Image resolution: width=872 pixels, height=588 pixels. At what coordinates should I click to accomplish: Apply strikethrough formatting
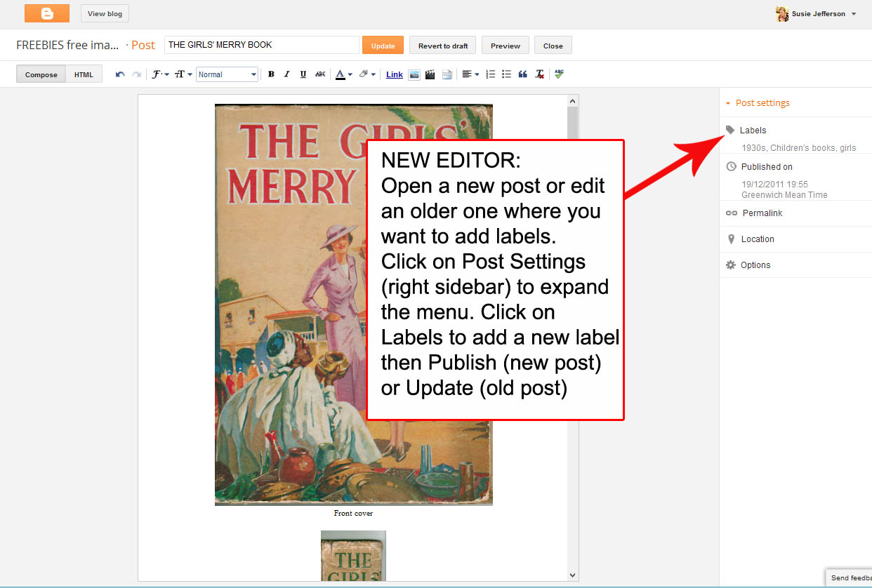point(320,74)
